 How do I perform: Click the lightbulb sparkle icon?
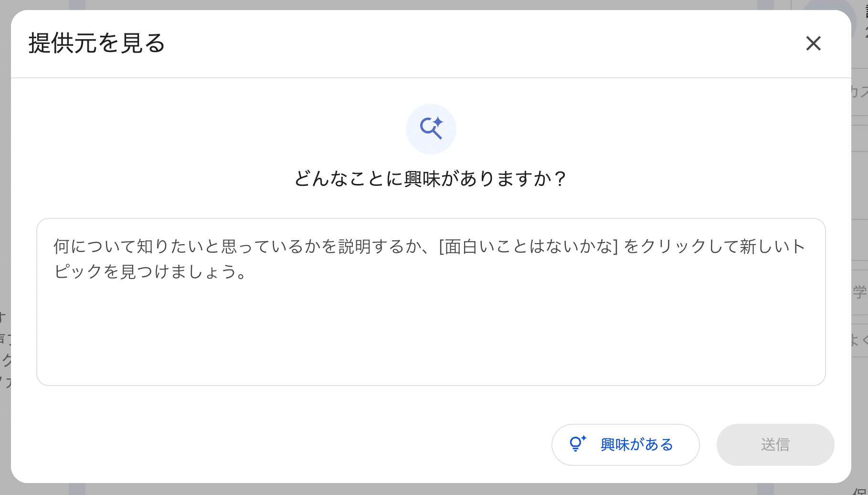(x=577, y=444)
